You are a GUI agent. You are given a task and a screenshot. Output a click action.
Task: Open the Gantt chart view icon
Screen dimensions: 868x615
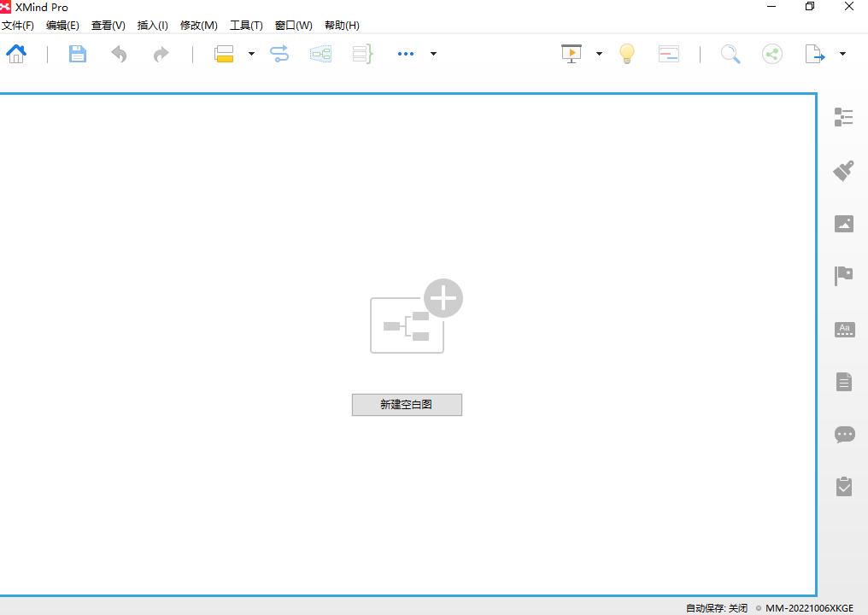pyautogui.click(x=669, y=54)
